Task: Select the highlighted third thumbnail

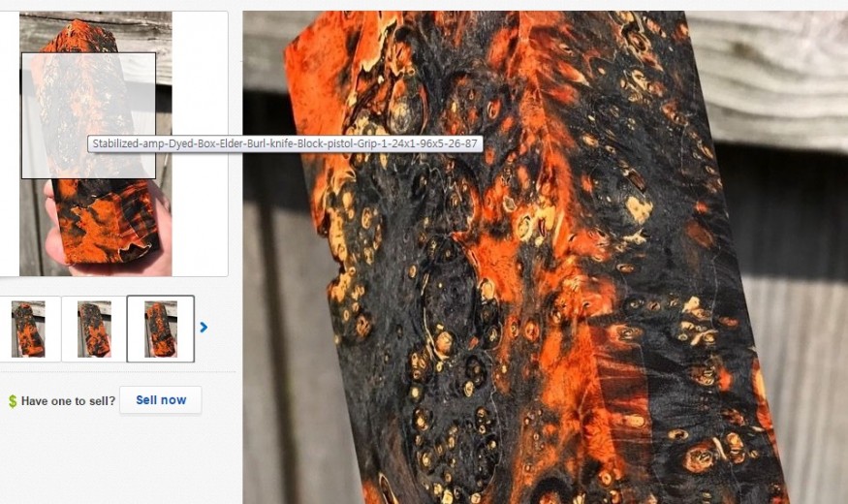Action: point(160,329)
